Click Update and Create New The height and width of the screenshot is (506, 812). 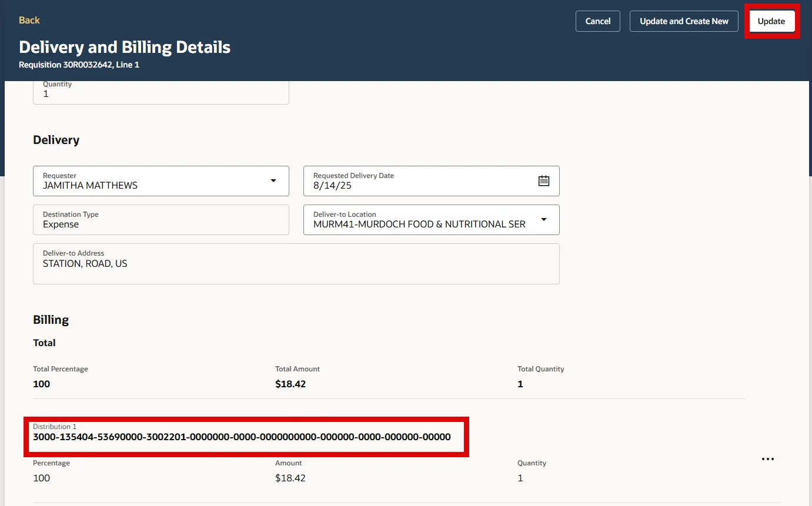tap(684, 21)
